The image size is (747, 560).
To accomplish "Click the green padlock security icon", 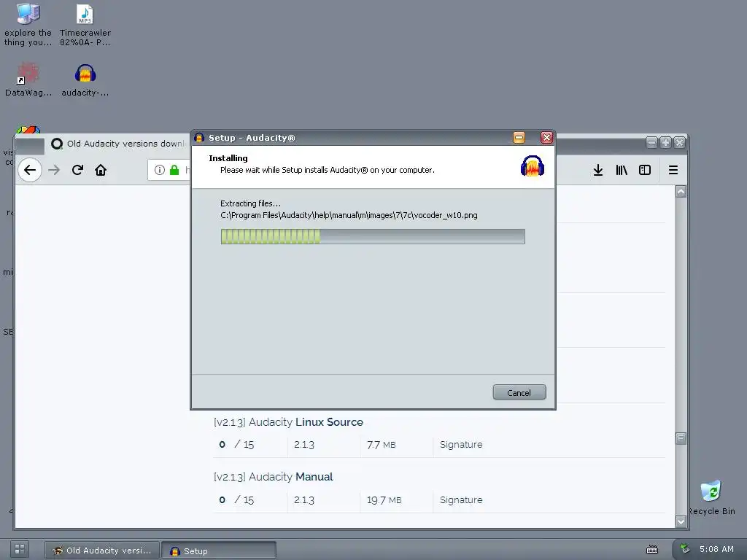I will coord(174,170).
